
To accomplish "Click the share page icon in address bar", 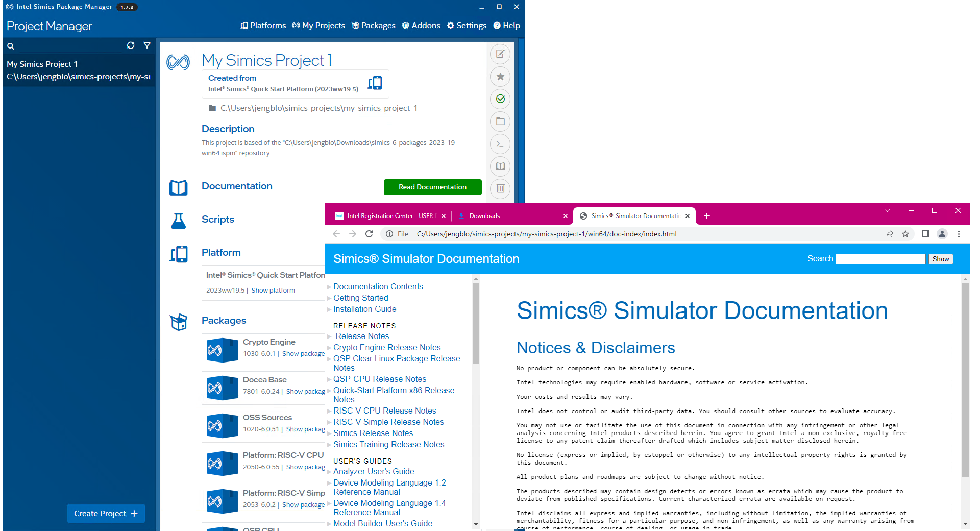I will [x=889, y=234].
